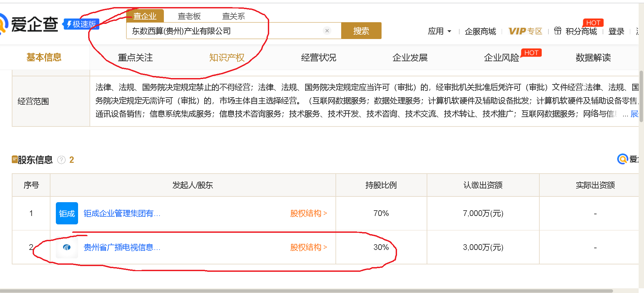644x293 pixels.
Task: Click the 爱企查 logo
Action: pyautogui.click(x=29, y=24)
